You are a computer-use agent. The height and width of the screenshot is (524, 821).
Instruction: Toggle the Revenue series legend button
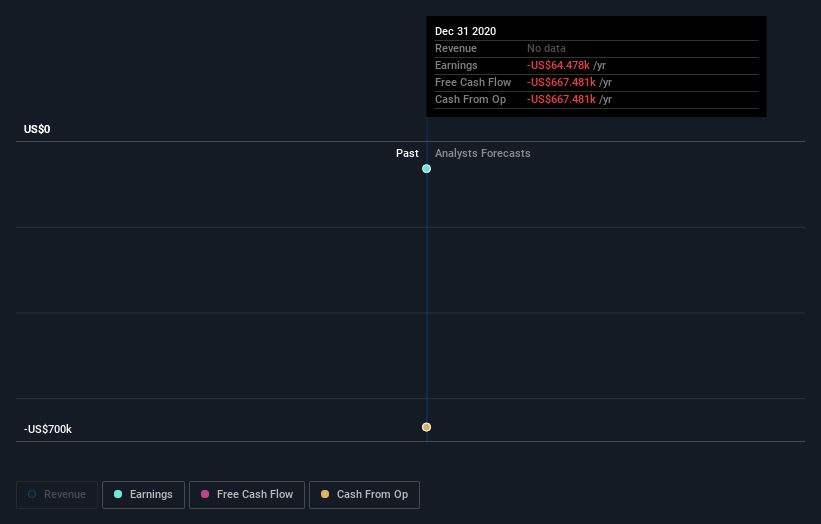57,495
